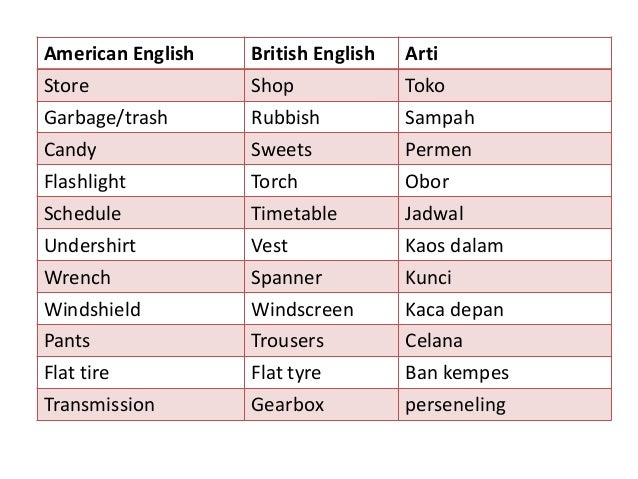Select the 'Kaos dalam' cell
Viewport: 638px width, 479px height.
[x=452, y=245]
